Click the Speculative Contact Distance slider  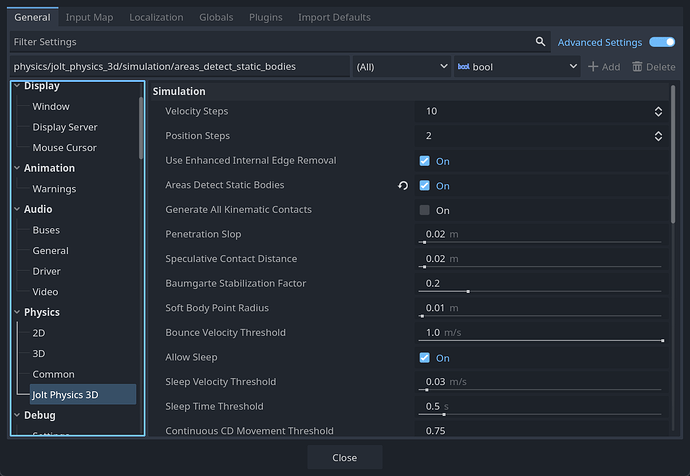[540, 267]
